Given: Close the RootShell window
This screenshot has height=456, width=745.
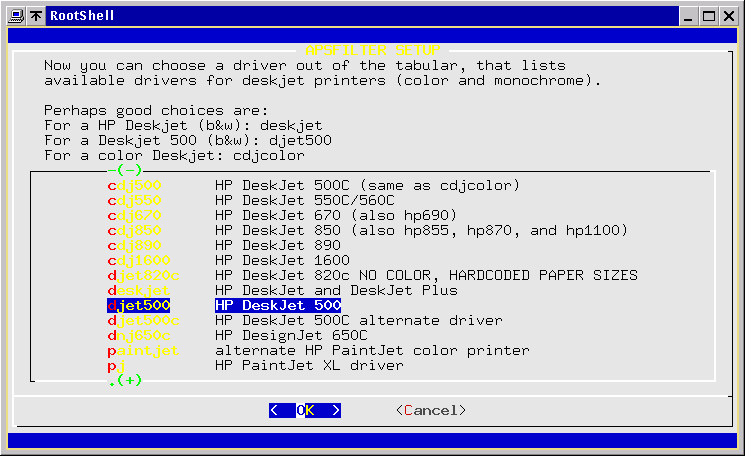Looking at the screenshot, I should pyautogui.click(x=730, y=16).
